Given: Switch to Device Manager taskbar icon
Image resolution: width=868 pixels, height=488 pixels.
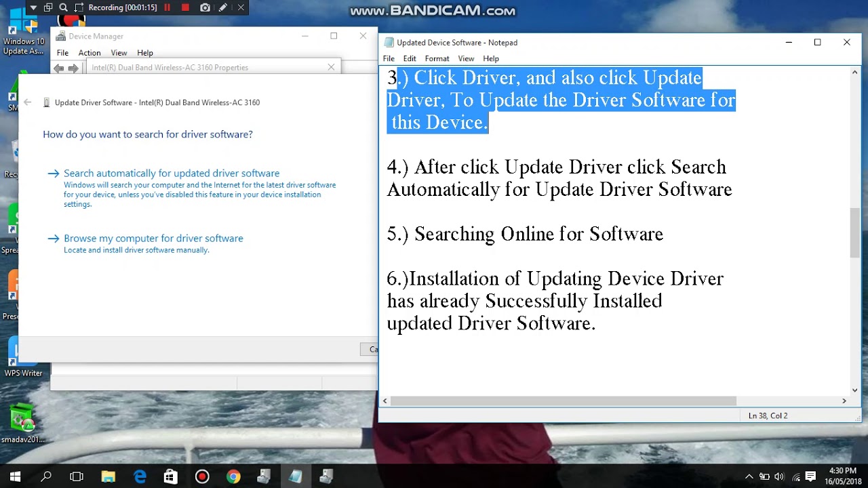Looking at the screenshot, I should (x=264, y=476).
